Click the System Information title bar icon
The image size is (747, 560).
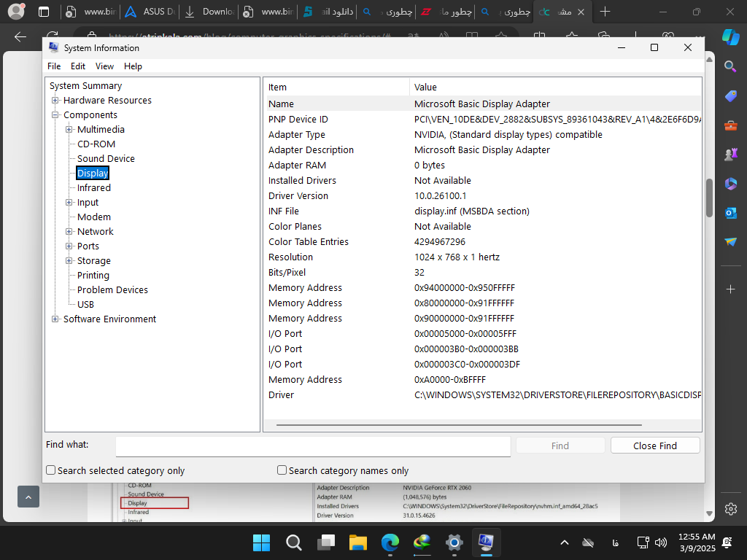pos(54,47)
